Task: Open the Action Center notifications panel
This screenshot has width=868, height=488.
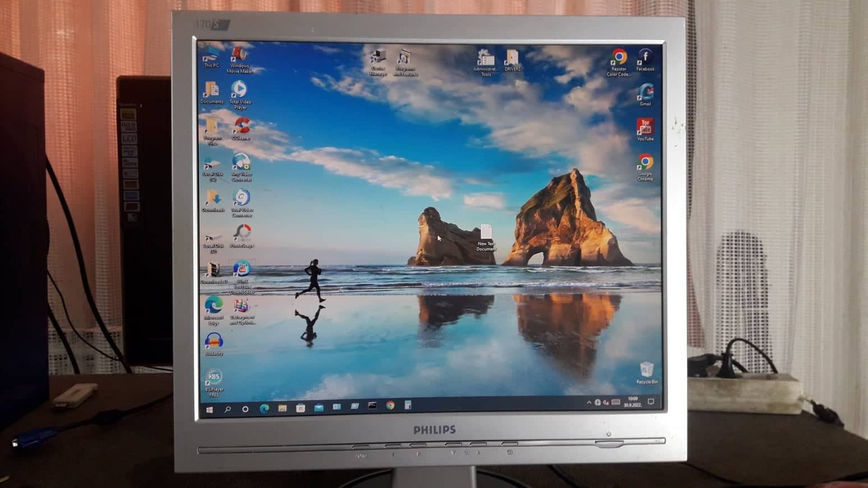Action: pos(651,402)
